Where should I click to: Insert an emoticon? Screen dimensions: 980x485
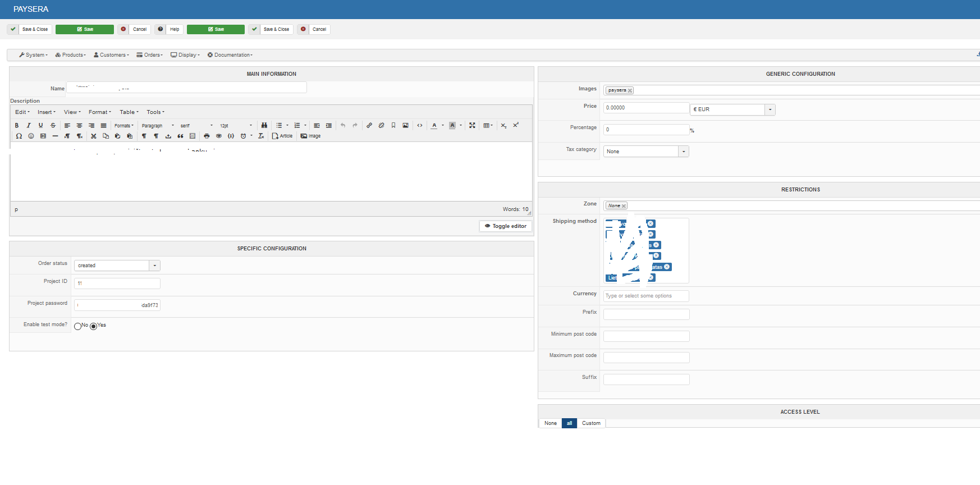coord(31,136)
